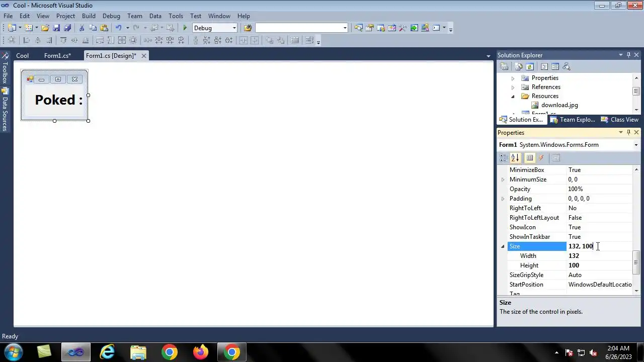Open the Debug configuration dropdown

pos(234,28)
